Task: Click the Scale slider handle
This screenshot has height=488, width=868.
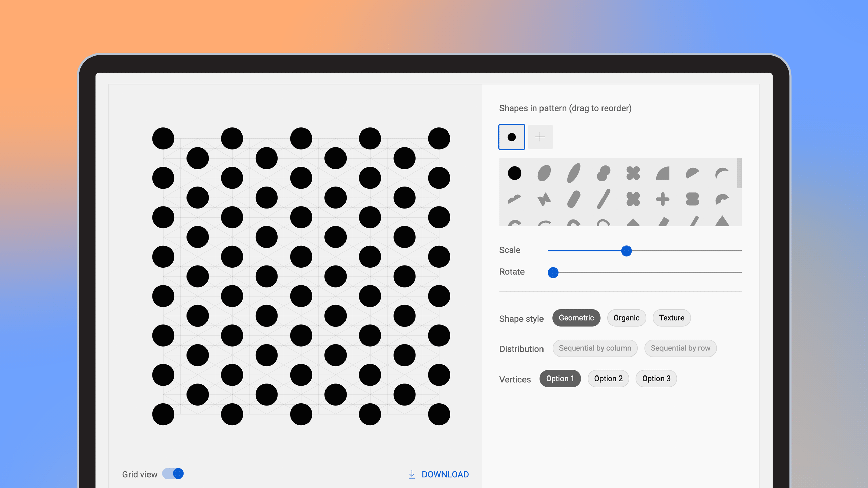Action: [x=626, y=251]
